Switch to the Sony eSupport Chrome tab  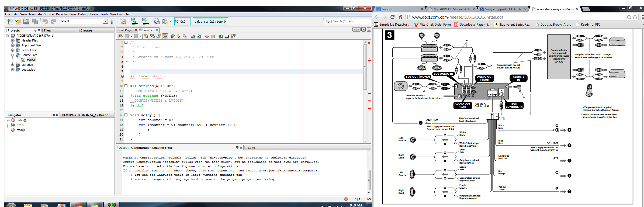click(503, 9)
